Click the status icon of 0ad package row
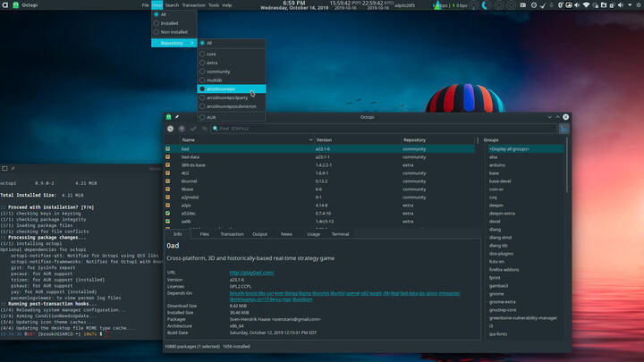 167,149
